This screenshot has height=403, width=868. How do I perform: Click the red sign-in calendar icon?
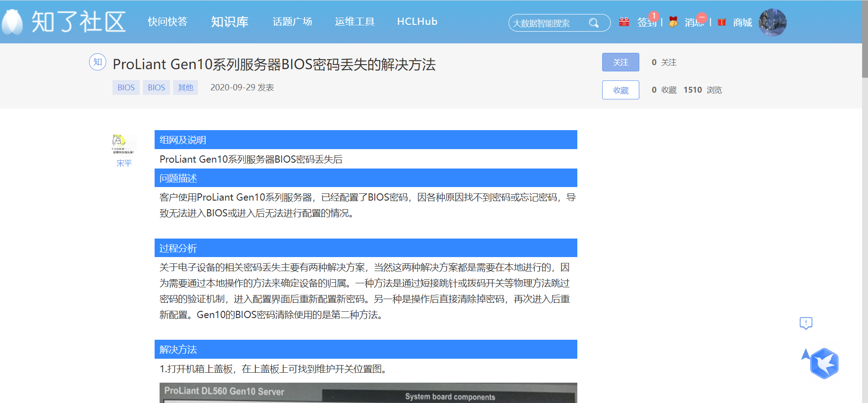[624, 22]
